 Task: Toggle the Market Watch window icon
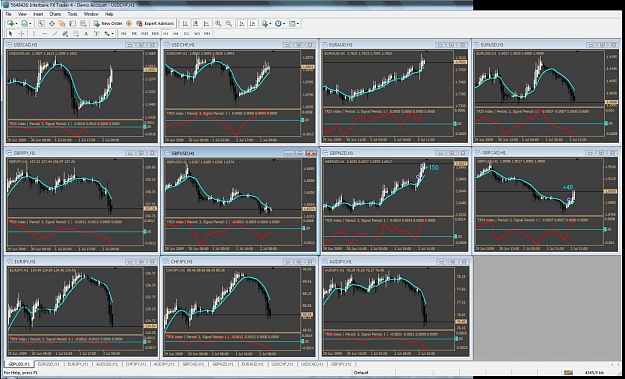(41, 24)
